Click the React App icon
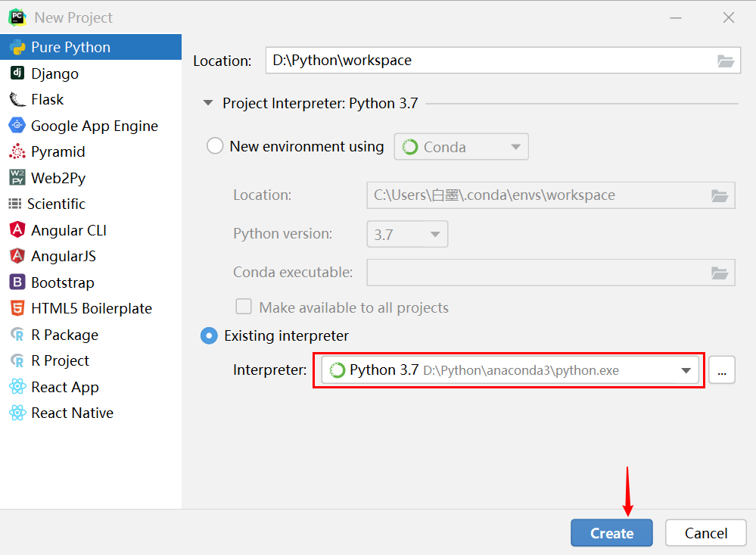 pyautogui.click(x=17, y=387)
